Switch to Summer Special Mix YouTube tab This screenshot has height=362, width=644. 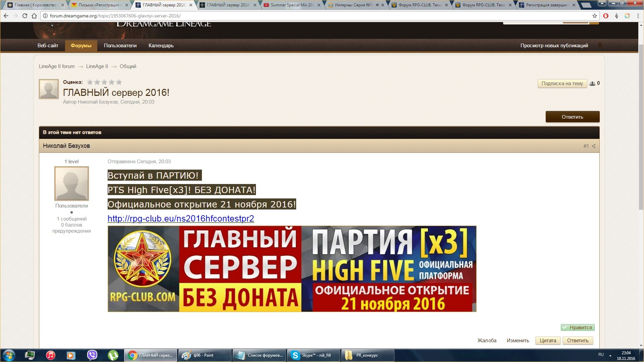(x=292, y=5)
